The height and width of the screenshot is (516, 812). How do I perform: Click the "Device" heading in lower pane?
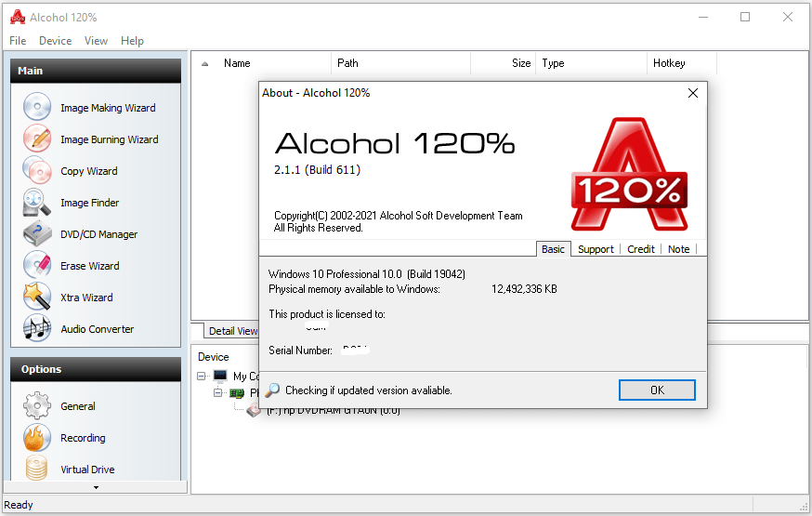tap(213, 357)
